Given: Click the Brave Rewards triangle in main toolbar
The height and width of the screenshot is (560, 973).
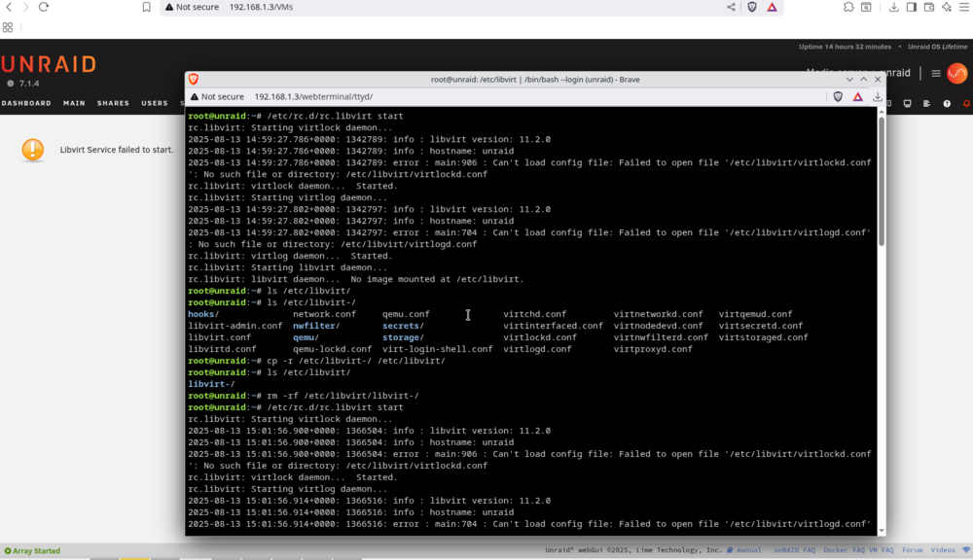Looking at the screenshot, I should (772, 7).
